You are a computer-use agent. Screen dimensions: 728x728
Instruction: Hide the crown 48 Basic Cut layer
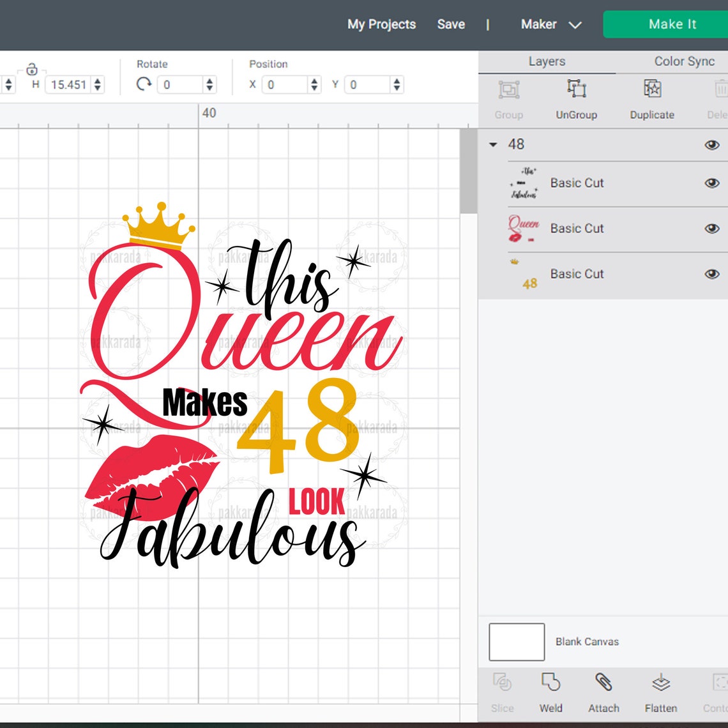click(711, 273)
